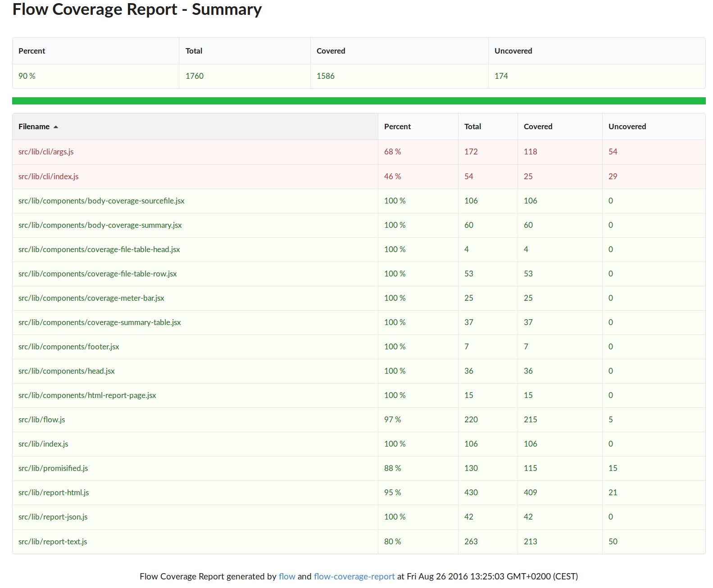Click the 46 % cell for cli/index.js
This screenshot has height=588, width=713.
[418, 176]
